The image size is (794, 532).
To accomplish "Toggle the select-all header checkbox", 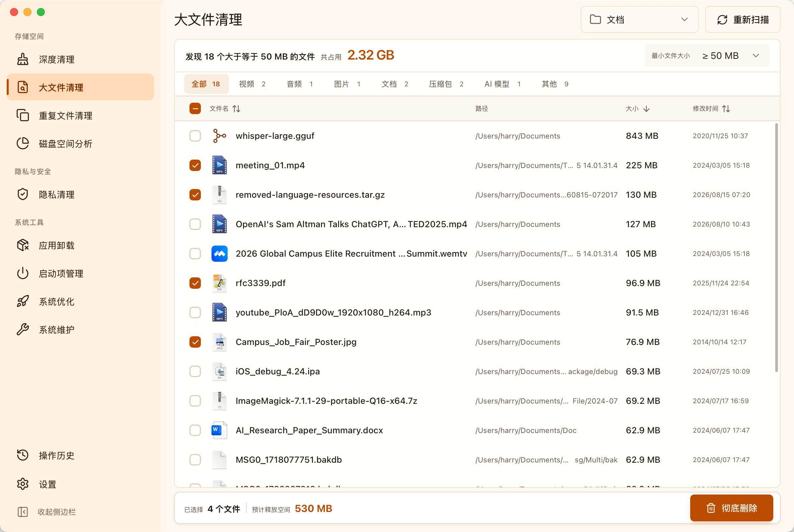I will click(x=195, y=108).
